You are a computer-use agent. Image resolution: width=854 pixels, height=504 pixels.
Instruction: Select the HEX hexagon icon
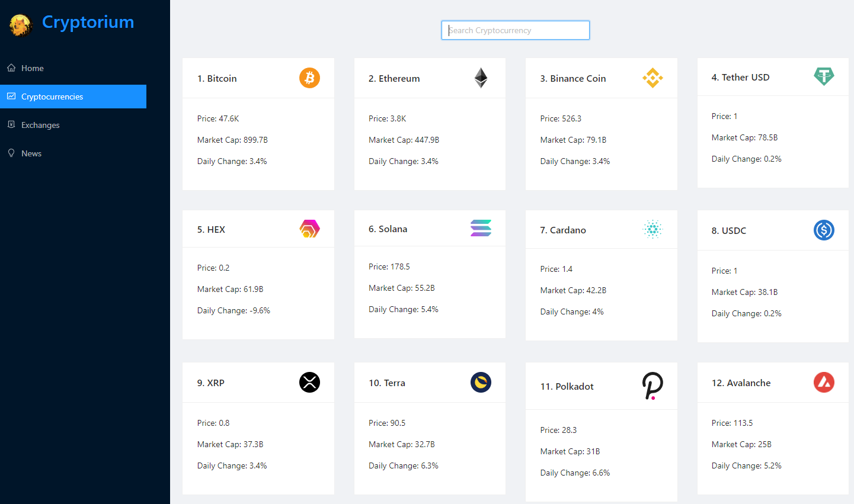point(309,229)
